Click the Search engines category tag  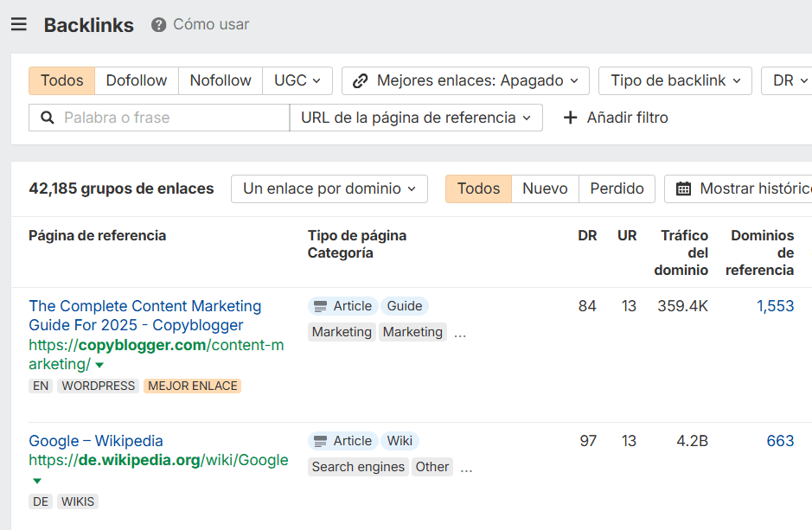click(x=358, y=467)
